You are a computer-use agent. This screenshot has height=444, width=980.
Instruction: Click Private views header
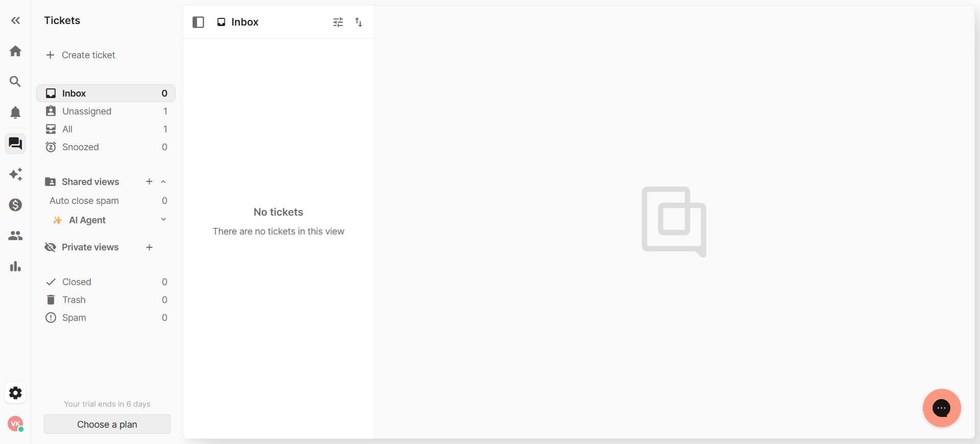pos(90,247)
